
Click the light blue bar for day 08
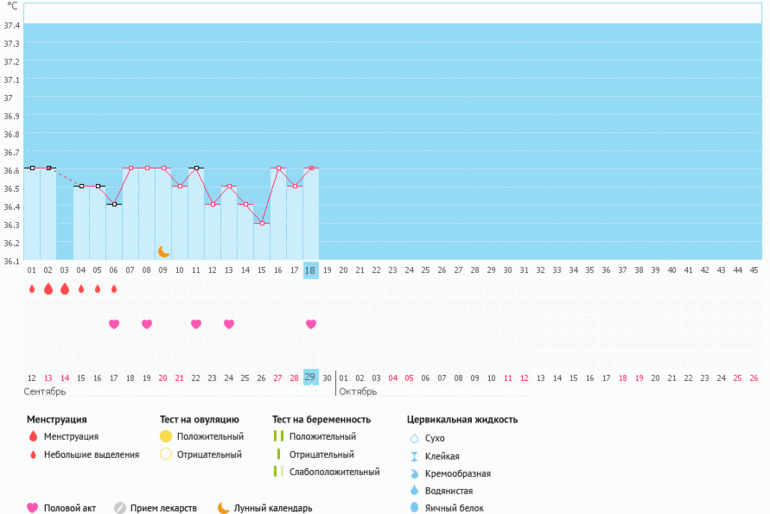147,214
